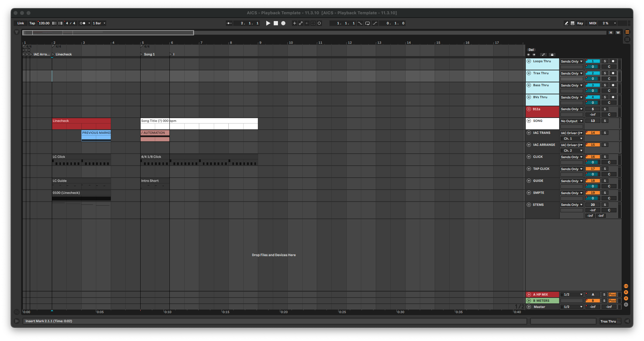Solo the B METERS return track

point(604,301)
